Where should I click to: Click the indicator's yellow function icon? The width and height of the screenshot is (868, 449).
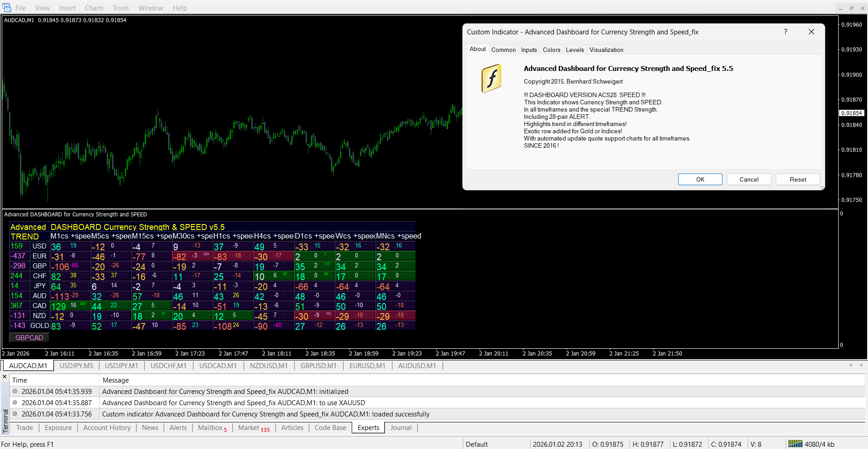click(491, 79)
